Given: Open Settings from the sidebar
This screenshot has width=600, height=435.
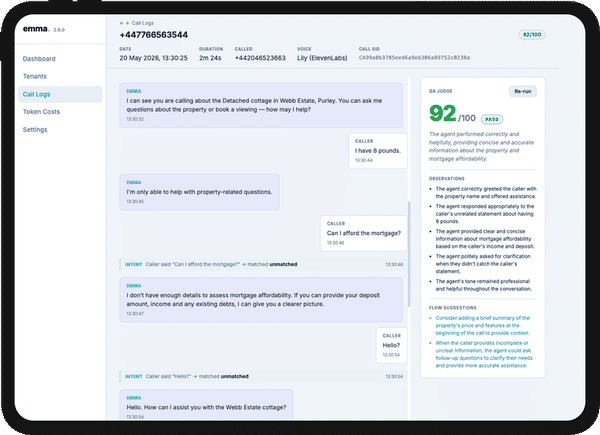Looking at the screenshot, I should pyautogui.click(x=35, y=129).
